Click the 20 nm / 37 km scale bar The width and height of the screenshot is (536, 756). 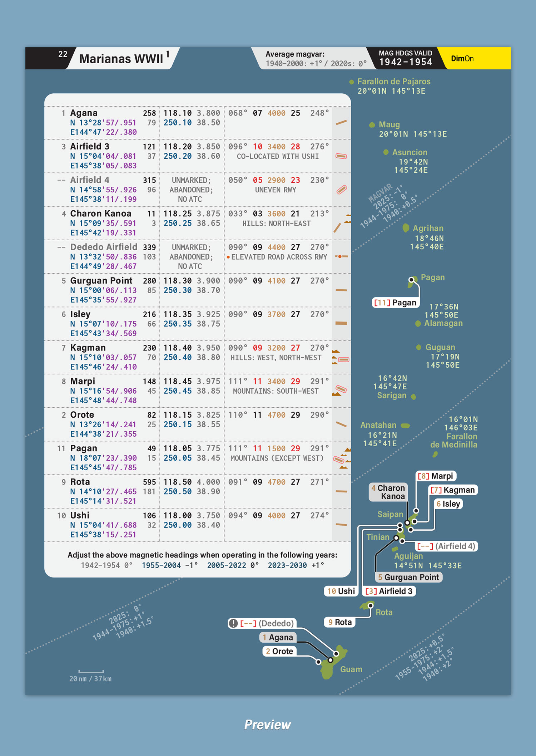tap(91, 672)
